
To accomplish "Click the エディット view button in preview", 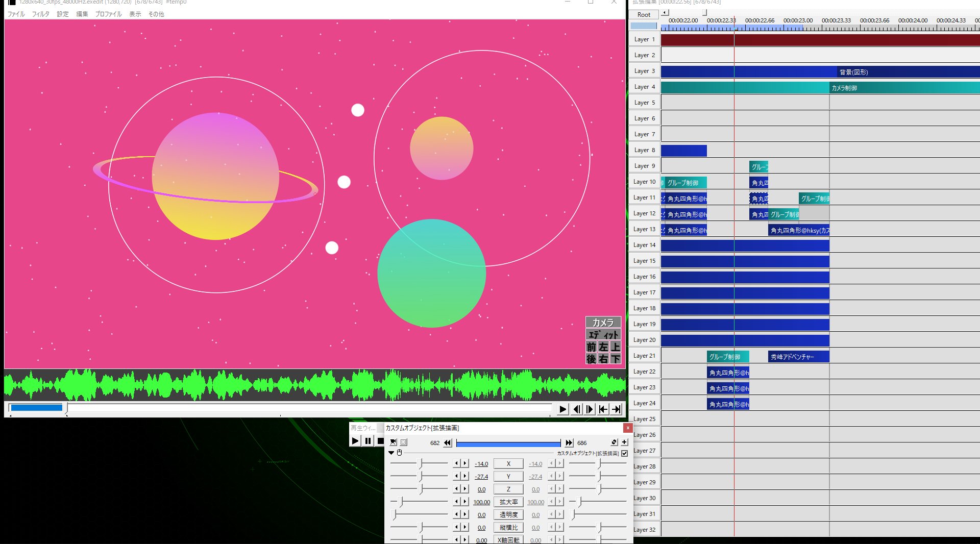I will [x=603, y=335].
